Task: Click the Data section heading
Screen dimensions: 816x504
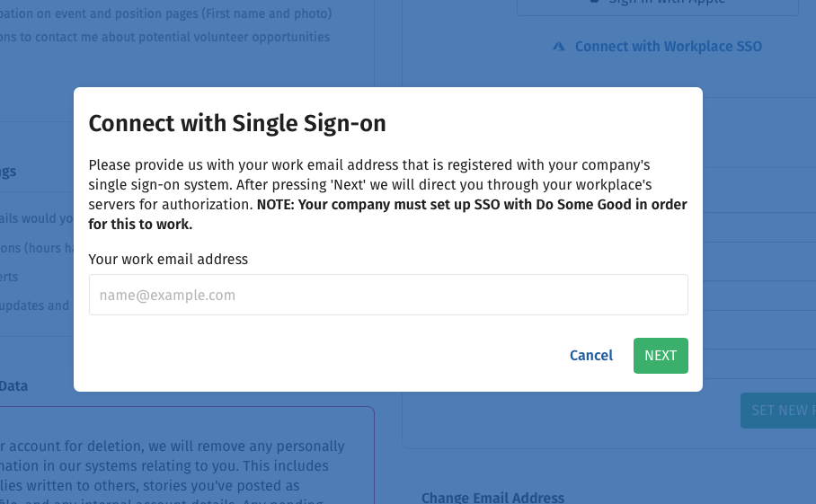Action: pos(13,386)
